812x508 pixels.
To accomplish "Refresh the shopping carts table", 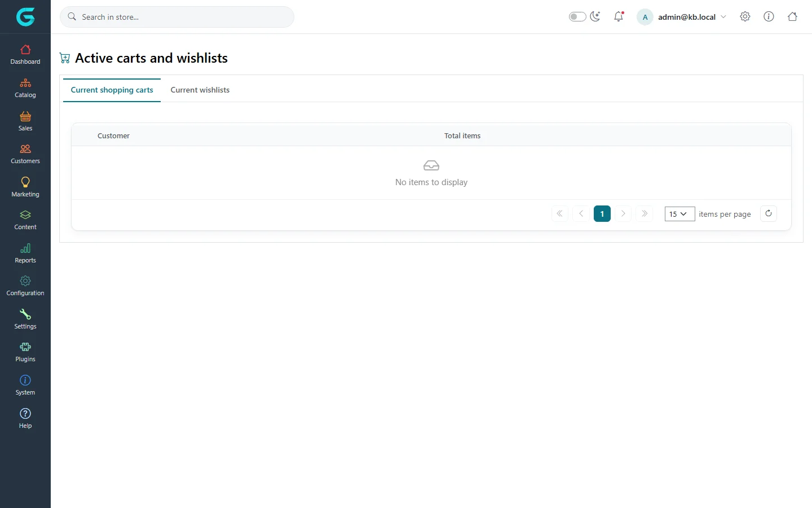I will [x=769, y=213].
